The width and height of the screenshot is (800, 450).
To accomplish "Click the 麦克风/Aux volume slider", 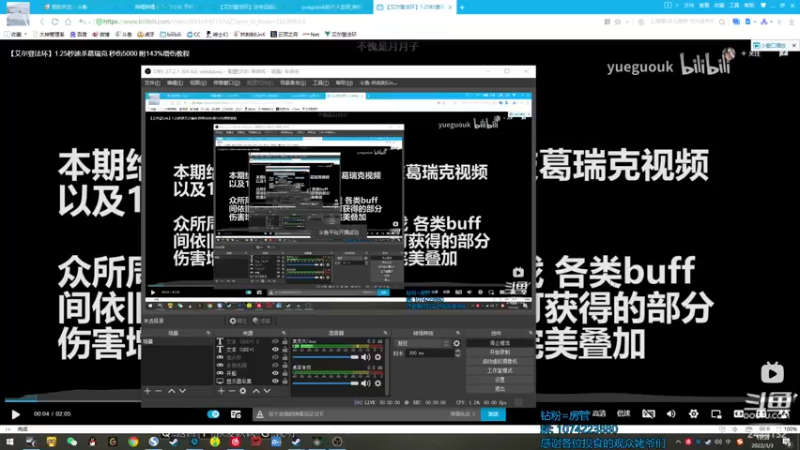I will click(326, 357).
